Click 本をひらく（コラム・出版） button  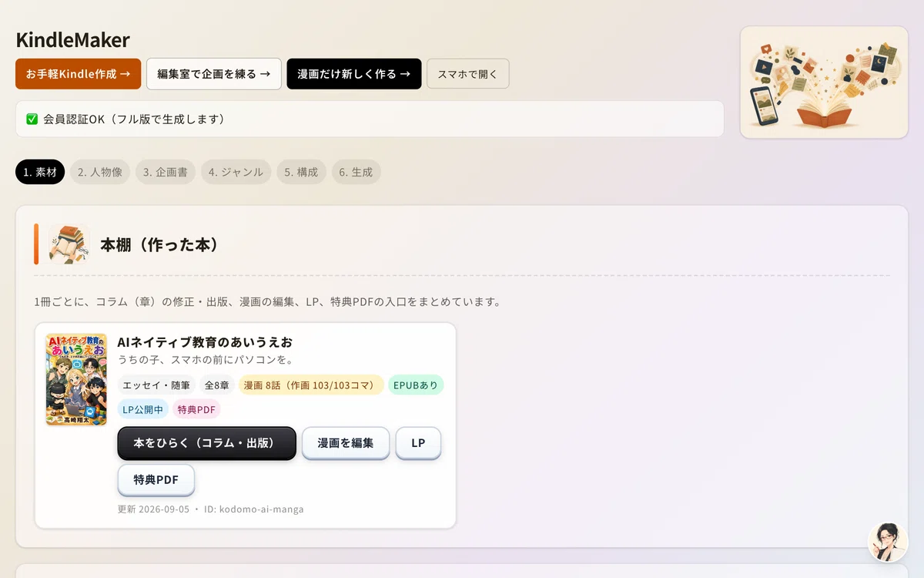pos(206,443)
